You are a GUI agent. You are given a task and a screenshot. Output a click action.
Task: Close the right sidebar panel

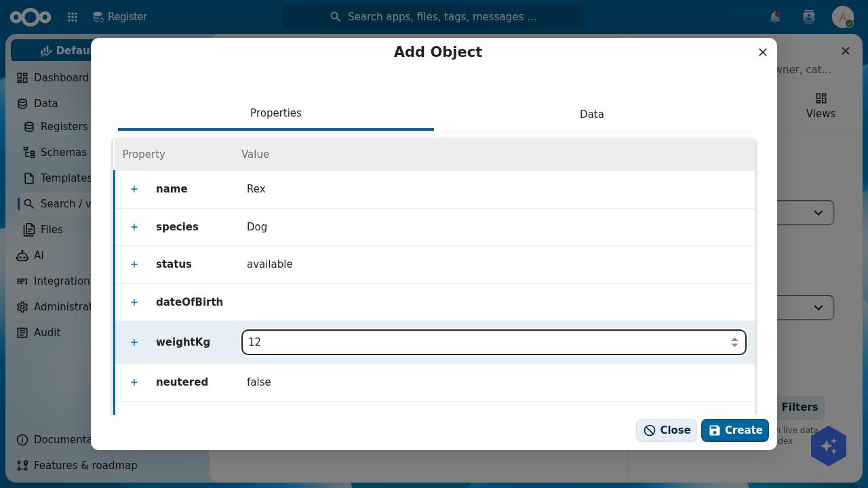tap(846, 51)
